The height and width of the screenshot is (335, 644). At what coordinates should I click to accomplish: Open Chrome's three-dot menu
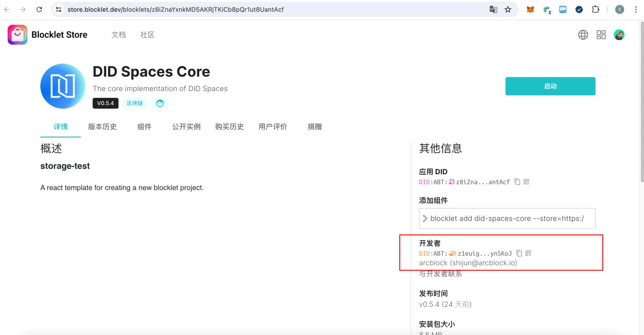636,9
